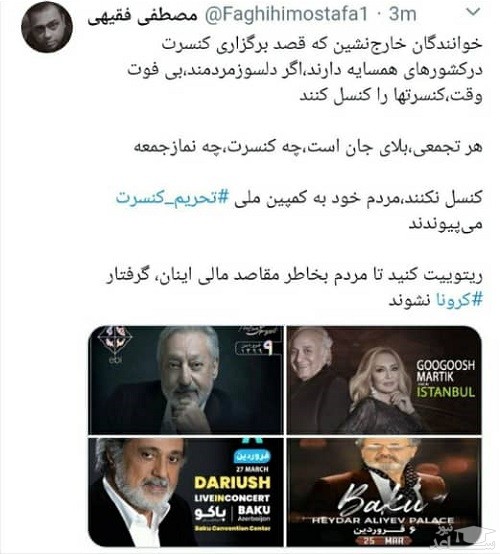Open the #کرونا hashtag
Image resolution: width=500 pixels, height=554 pixels.
coord(459,300)
